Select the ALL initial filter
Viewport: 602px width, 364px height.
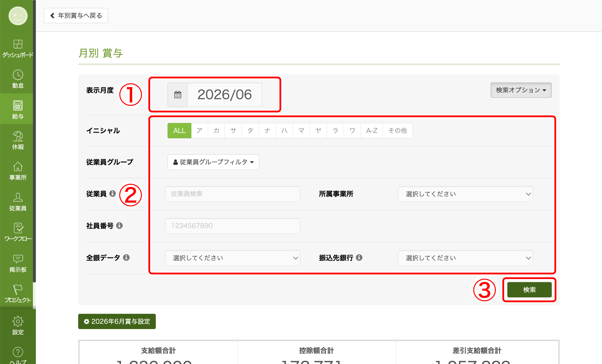[179, 131]
